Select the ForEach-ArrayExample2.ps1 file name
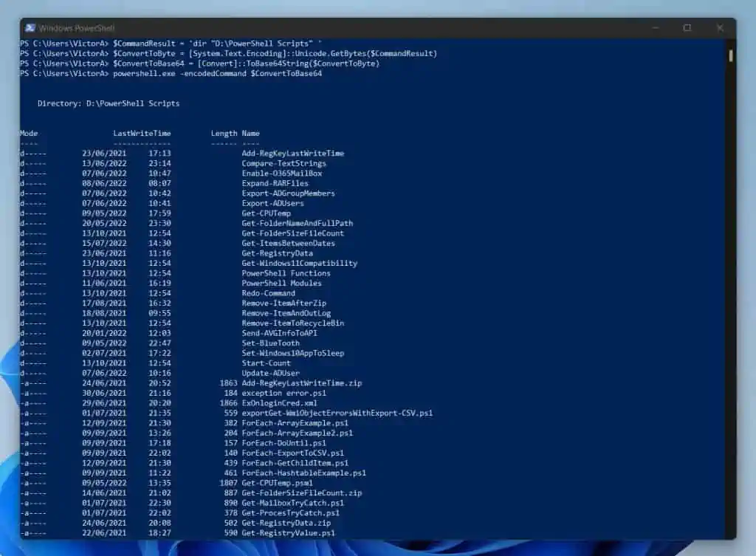The image size is (756, 556). point(298,433)
